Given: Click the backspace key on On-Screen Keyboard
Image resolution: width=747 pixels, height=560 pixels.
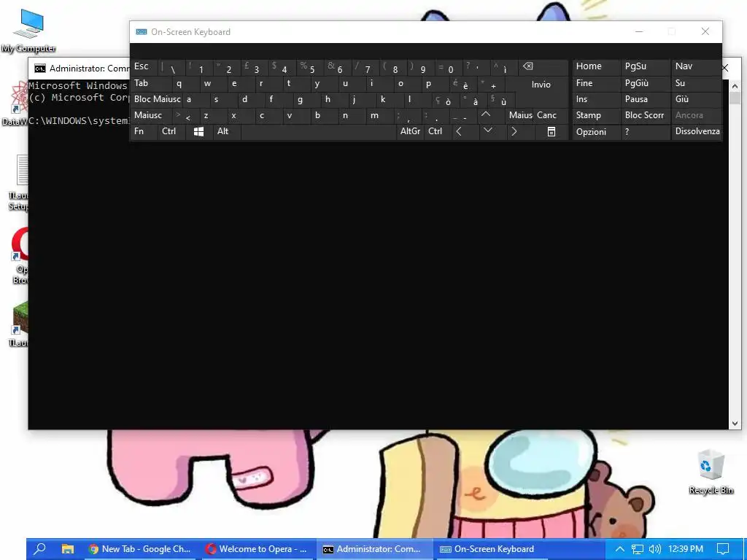Looking at the screenshot, I should (x=542, y=66).
